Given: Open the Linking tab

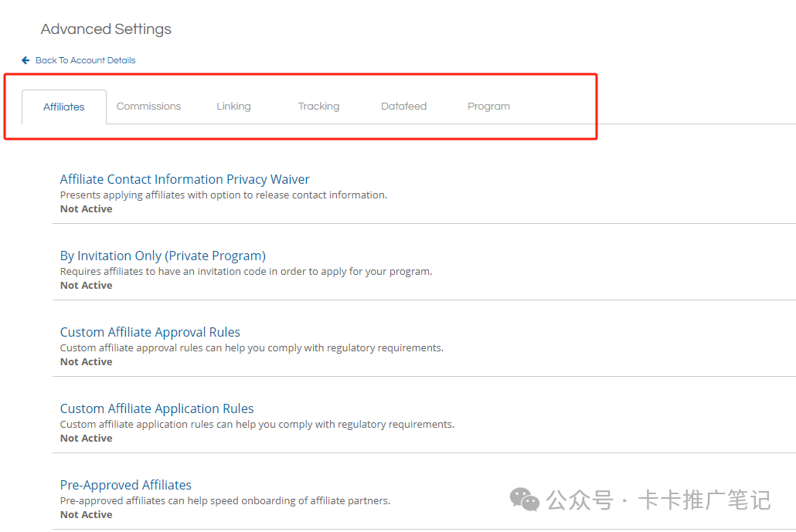Looking at the screenshot, I should [233, 107].
